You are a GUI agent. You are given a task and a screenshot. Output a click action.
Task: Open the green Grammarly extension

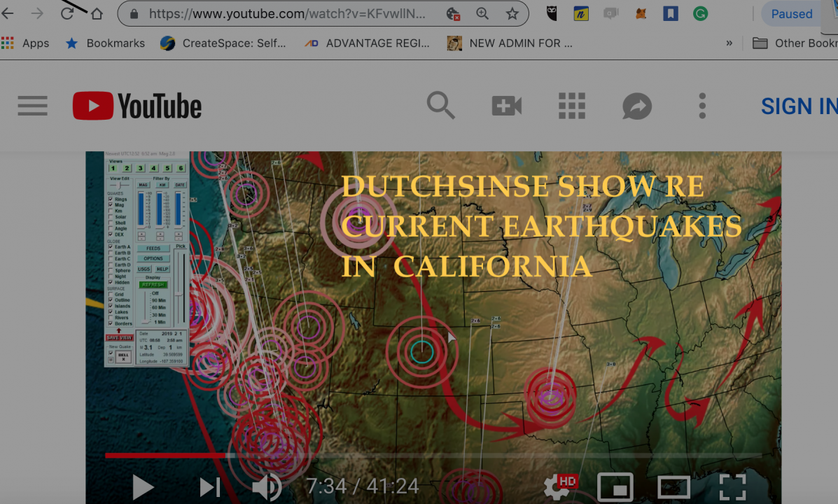(x=700, y=13)
